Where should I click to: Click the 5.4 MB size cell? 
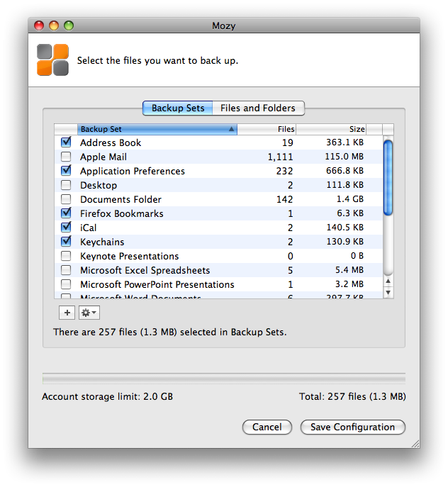[x=349, y=270]
